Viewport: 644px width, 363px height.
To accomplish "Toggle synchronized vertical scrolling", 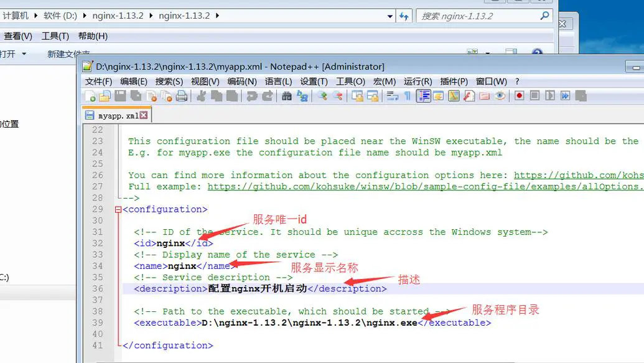I will (x=357, y=96).
